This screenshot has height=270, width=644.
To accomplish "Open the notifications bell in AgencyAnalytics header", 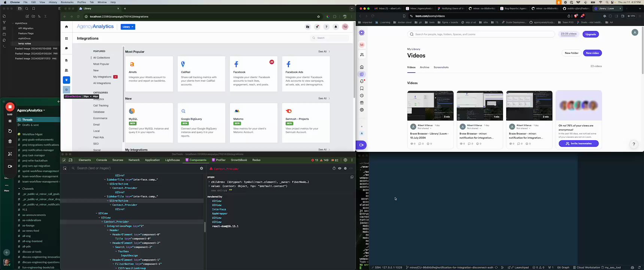I will (336, 27).
